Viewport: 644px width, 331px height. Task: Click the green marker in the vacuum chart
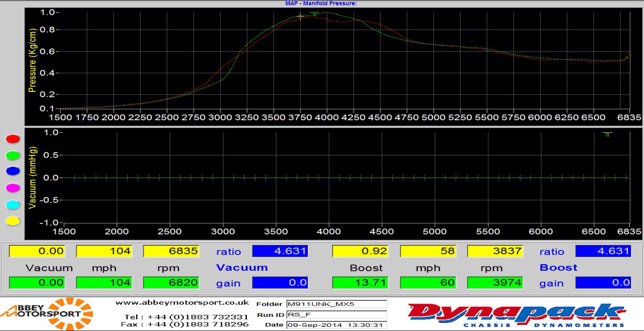(x=608, y=134)
